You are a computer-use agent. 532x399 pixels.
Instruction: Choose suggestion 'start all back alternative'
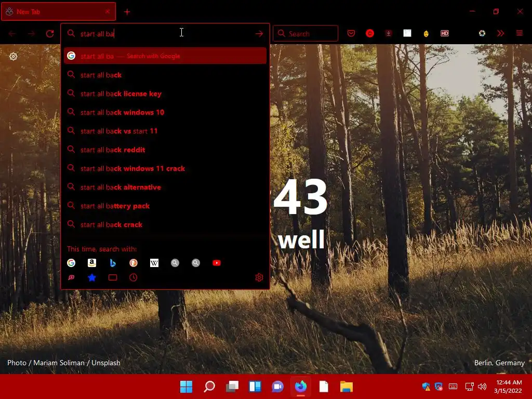tap(165, 187)
